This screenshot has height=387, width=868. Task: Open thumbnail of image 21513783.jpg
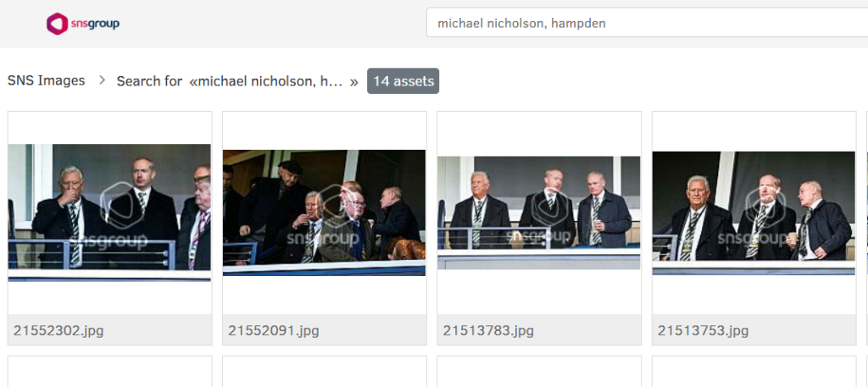coord(539,213)
